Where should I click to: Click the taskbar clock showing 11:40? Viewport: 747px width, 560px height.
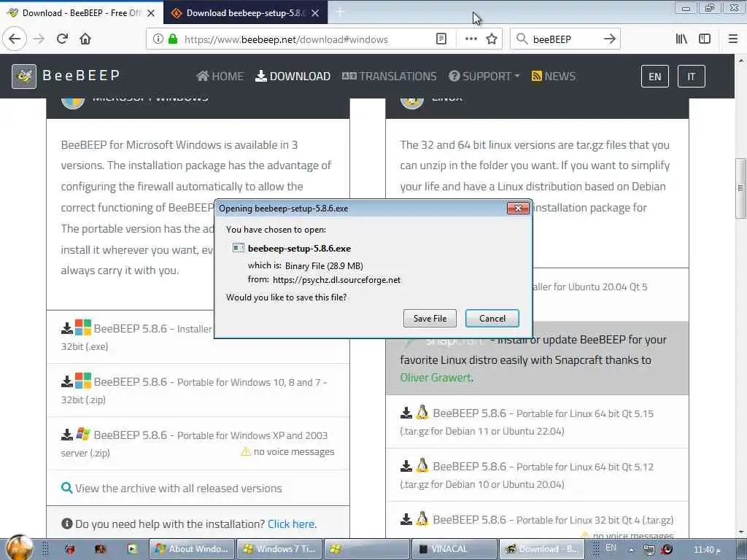(x=707, y=550)
